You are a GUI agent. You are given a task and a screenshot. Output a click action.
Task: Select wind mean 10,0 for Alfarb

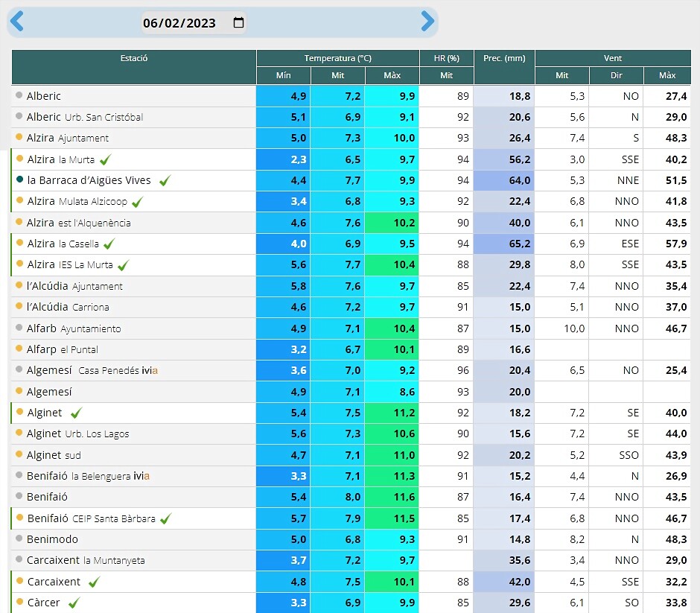[x=561, y=328]
